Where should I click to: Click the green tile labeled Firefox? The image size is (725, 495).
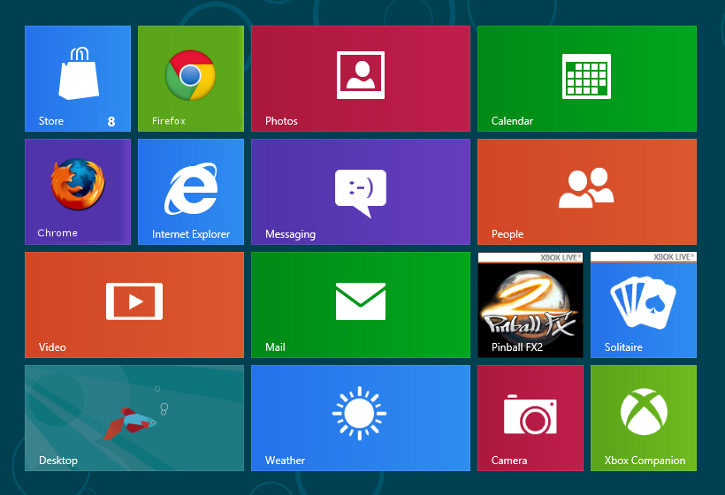pos(191,79)
